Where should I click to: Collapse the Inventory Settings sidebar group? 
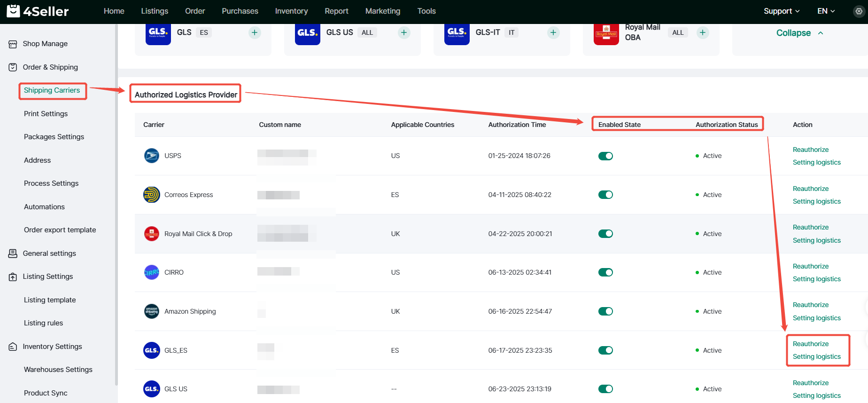coord(52,347)
